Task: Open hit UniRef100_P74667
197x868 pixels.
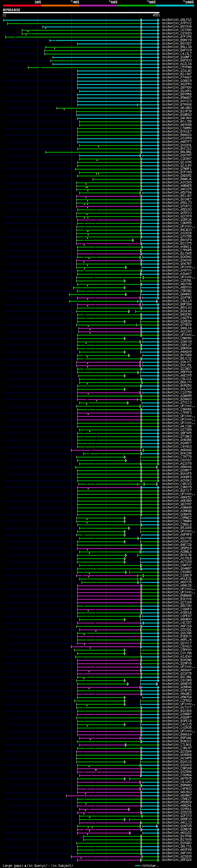Action: 177,78
